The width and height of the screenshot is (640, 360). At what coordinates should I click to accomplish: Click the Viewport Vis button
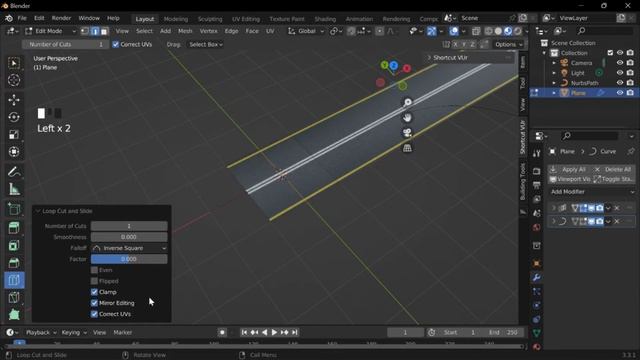(x=570, y=179)
